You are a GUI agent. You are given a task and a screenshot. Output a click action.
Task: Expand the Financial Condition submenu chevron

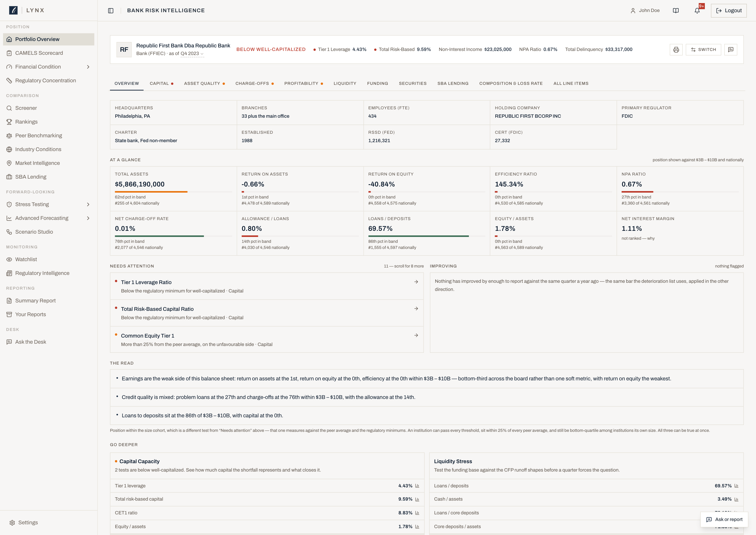(88, 67)
